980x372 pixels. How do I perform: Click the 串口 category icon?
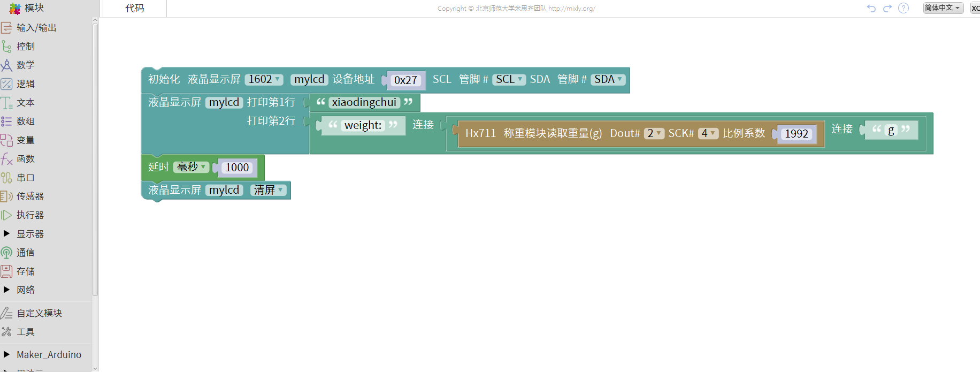point(6,178)
